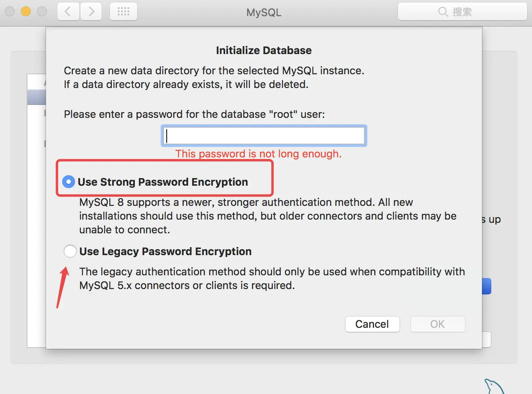Minimize the window with the yellow button
The image size is (532, 394).
point(26,11)
